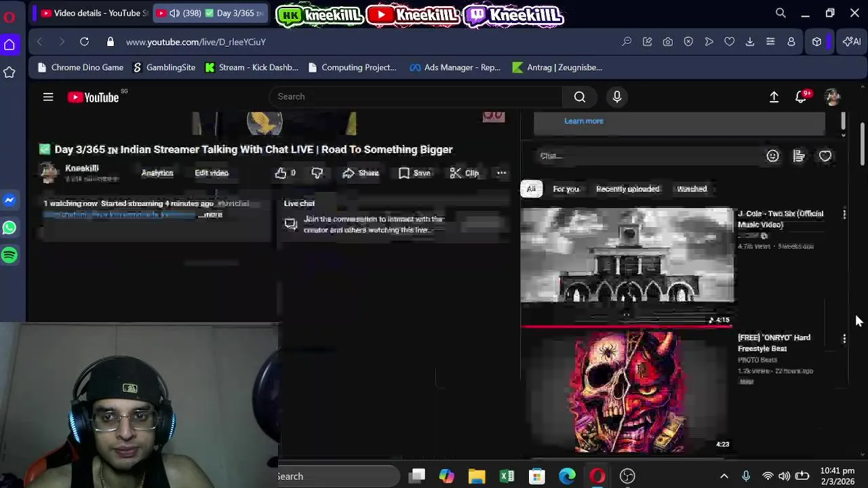Open the pinboard edit toolbar icon
Image resolution: width=868 pixels, height=488 pixels.
click(647, 42)
